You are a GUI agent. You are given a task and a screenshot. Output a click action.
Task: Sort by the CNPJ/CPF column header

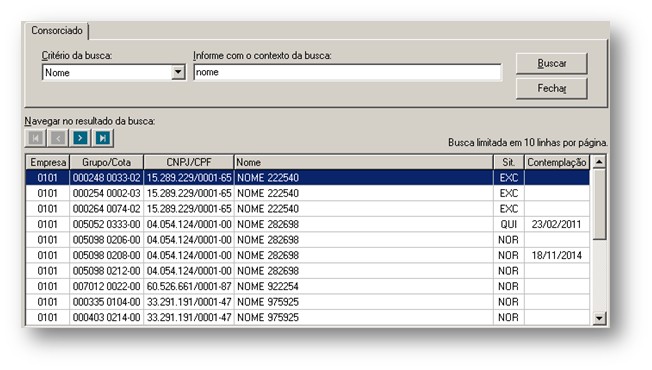click(189, 162)
